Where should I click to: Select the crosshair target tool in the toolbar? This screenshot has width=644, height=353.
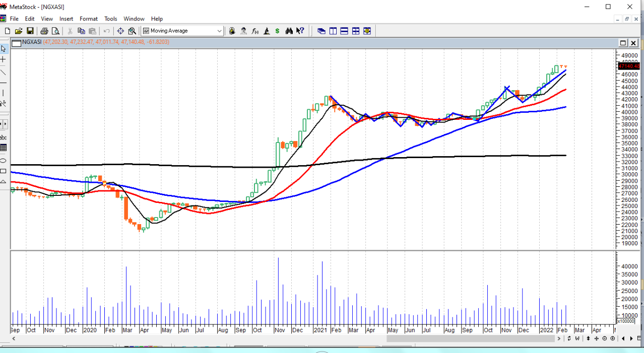pos(120,31)
